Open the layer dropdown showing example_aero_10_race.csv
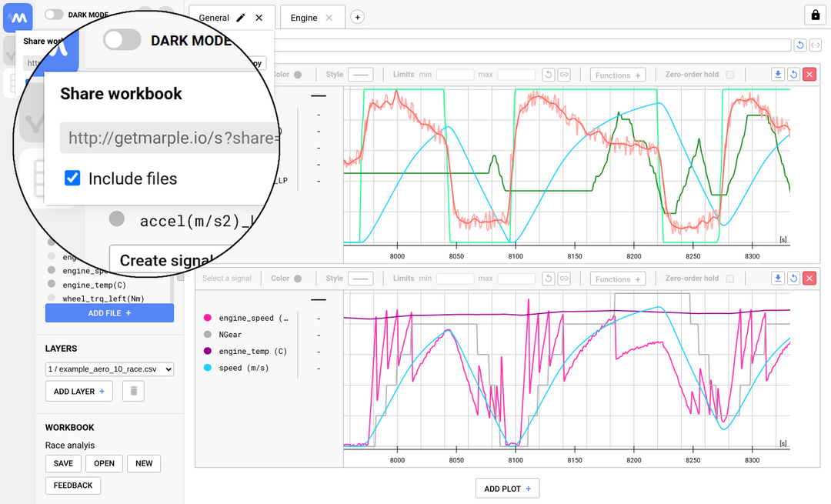Viewport: 831px width, 504px height. click(109, 369)
